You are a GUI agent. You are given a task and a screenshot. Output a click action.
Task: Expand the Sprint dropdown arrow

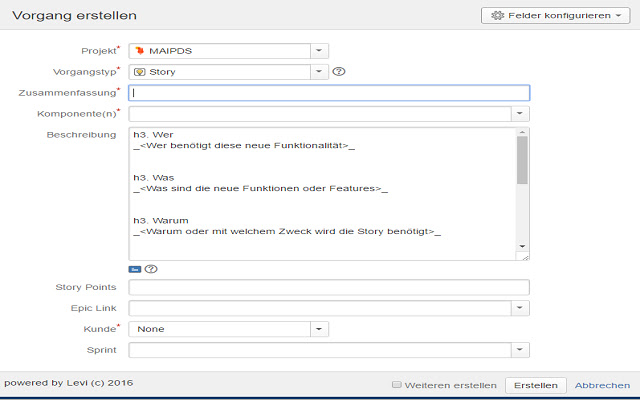pyautogui.click(x=520, y=350)
